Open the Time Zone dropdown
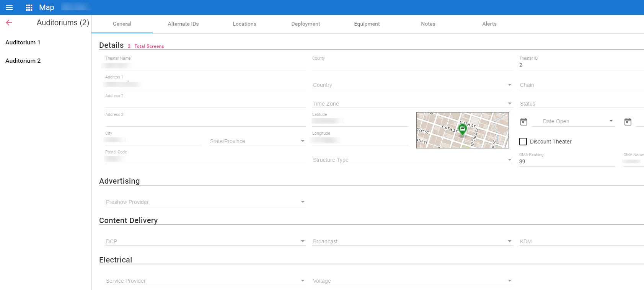The image size is (644, 290). point(412,104)
